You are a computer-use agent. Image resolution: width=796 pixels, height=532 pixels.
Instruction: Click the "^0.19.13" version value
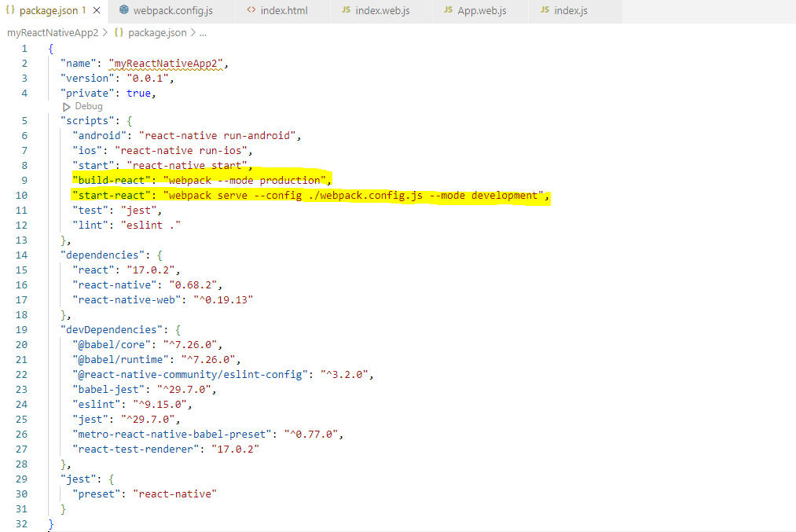223,300
